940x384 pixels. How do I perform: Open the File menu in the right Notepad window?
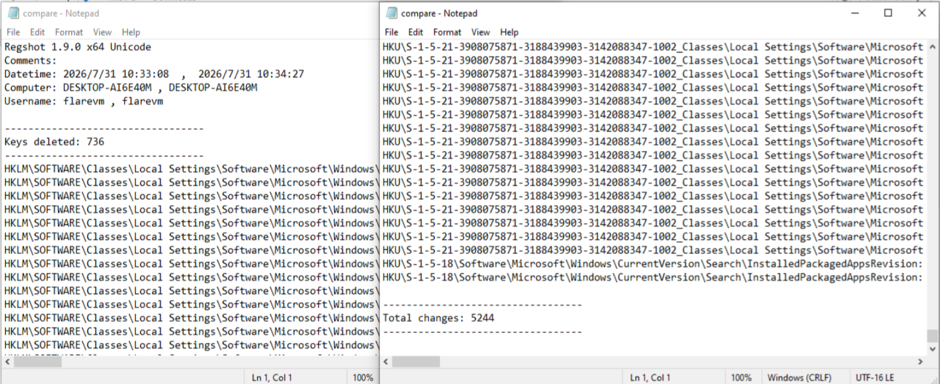click(x=391, y=32)
